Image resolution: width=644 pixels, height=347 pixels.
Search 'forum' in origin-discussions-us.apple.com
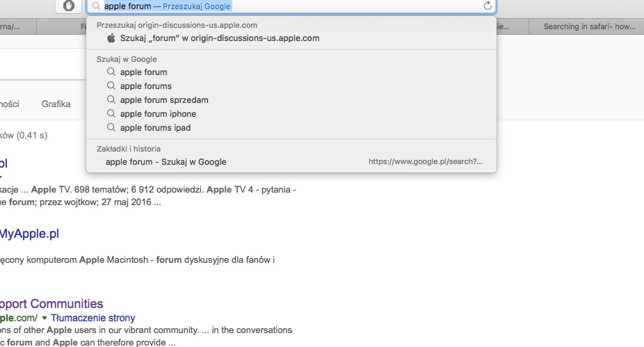point(291,38)
